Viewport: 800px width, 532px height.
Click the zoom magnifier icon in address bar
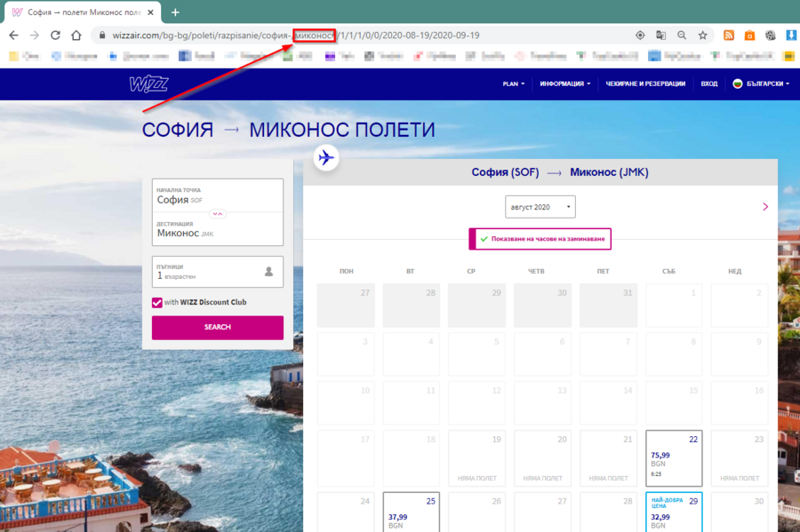[x=682, y=36]
